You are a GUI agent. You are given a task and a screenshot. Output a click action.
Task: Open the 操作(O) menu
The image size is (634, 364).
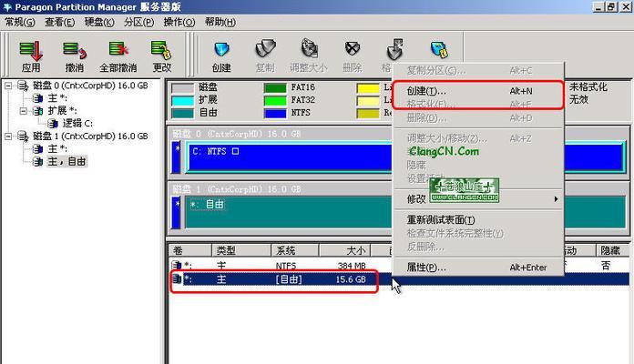pyautogui.click(x=179, y=22)
